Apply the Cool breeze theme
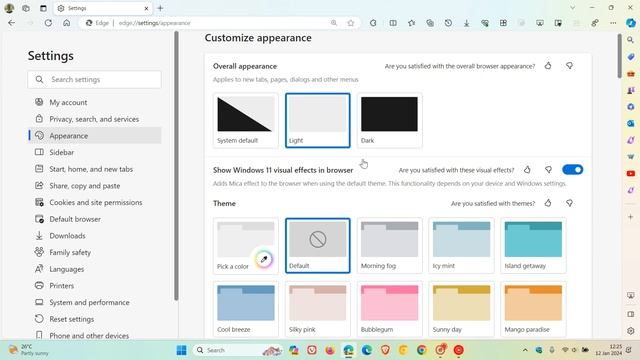Screen dimensions: 640x360 [x=245, y=309]
